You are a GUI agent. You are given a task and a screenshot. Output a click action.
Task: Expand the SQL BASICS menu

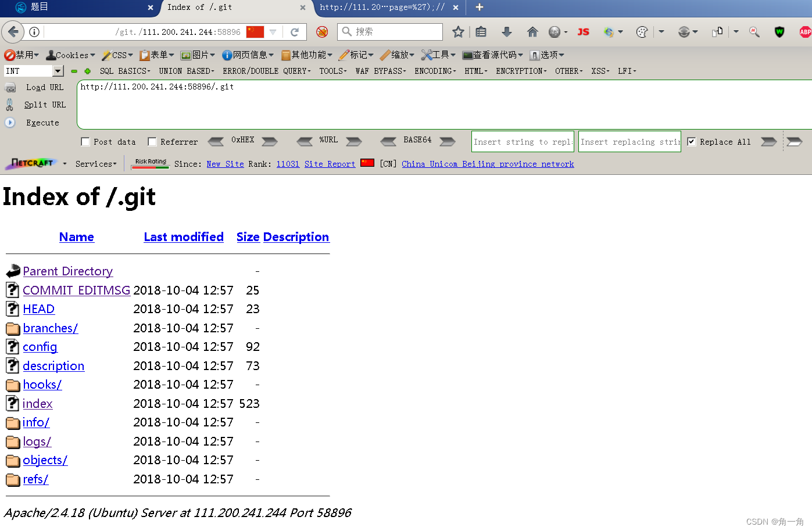pos(125,71)
